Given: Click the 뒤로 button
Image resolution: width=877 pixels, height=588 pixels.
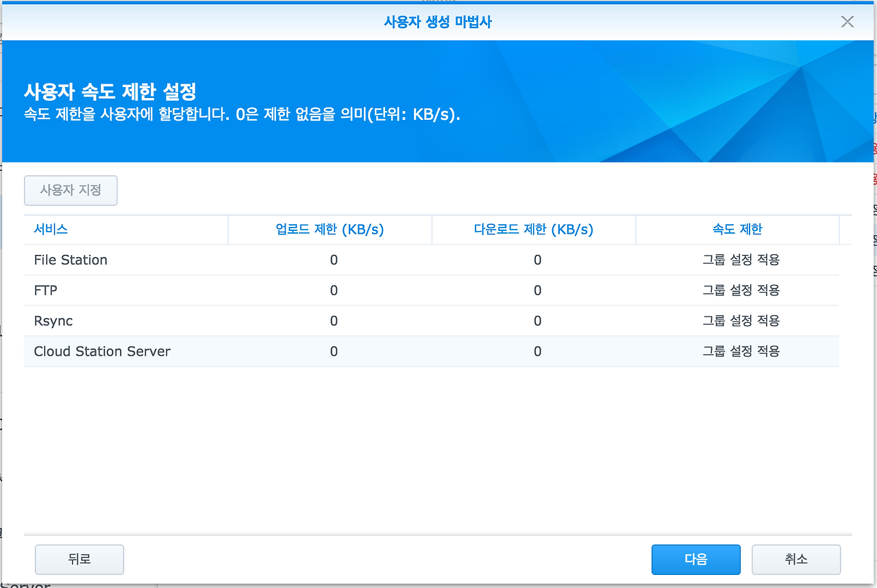Looking at the screenshot, I should coord(79,559).
